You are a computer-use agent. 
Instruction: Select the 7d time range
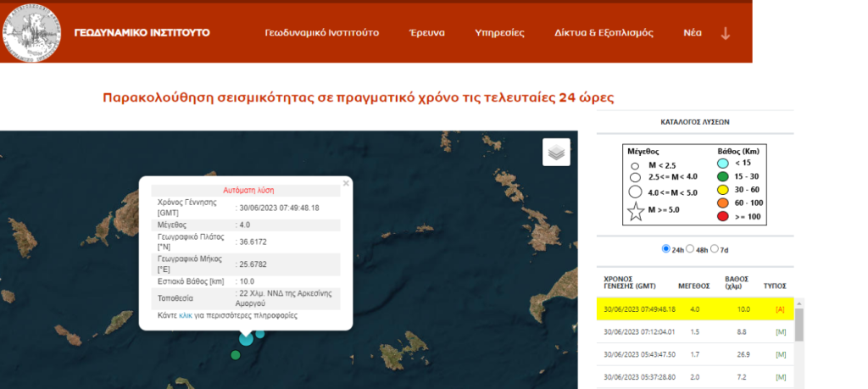point(717,249)
